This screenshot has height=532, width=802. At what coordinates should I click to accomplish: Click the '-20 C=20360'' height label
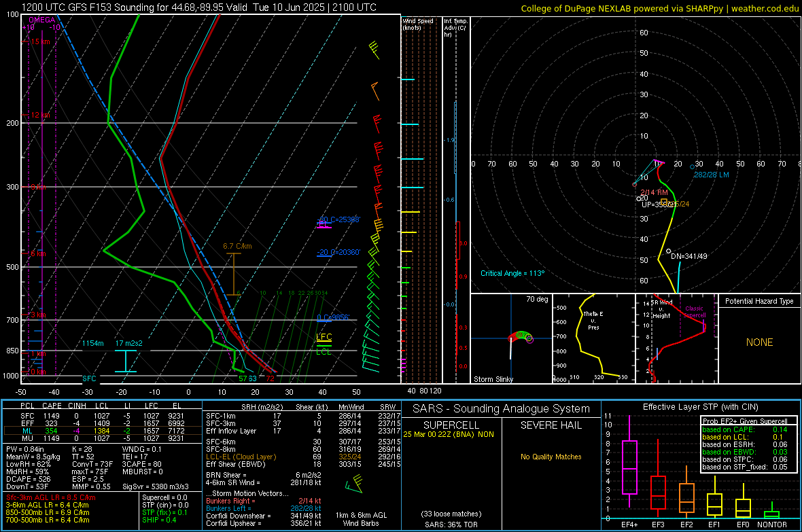click(x=338, y=252)
